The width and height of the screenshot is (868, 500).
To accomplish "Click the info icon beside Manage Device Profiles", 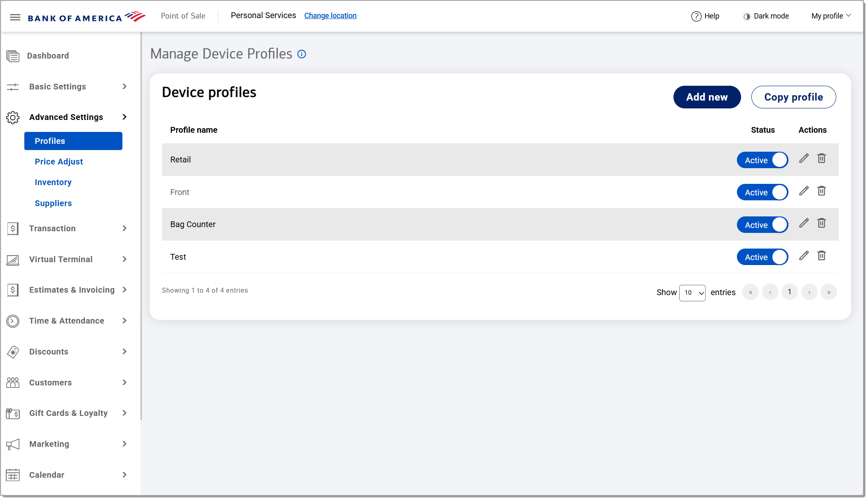I will [x=302, y=54].
